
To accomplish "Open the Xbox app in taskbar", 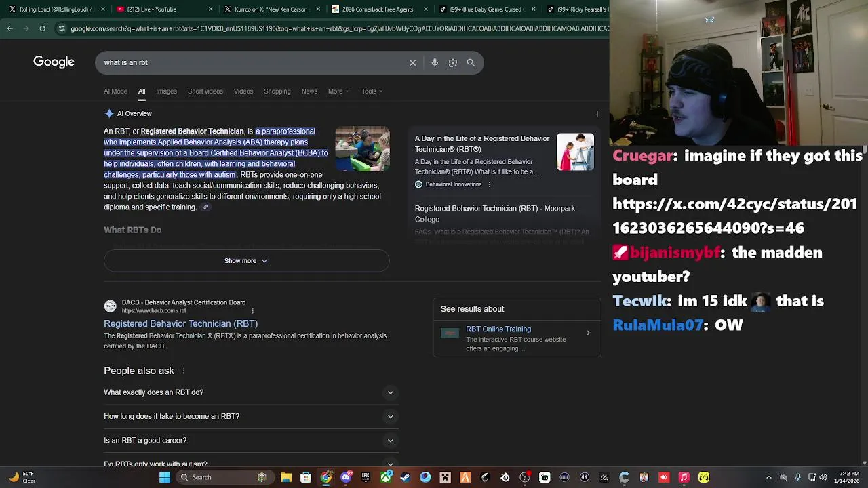I will [x=386, y=477].
